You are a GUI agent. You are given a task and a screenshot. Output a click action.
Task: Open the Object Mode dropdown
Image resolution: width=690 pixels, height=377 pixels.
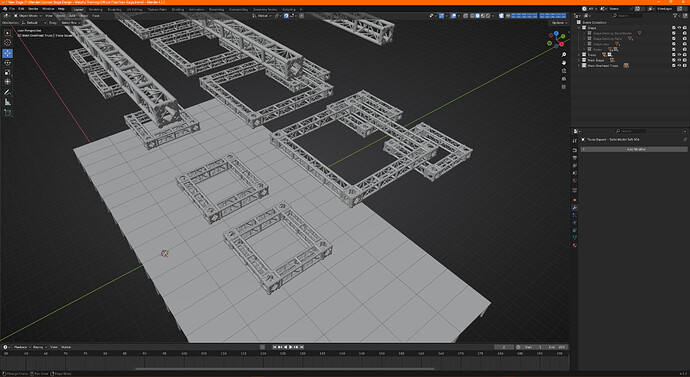[x=28, y=16]
